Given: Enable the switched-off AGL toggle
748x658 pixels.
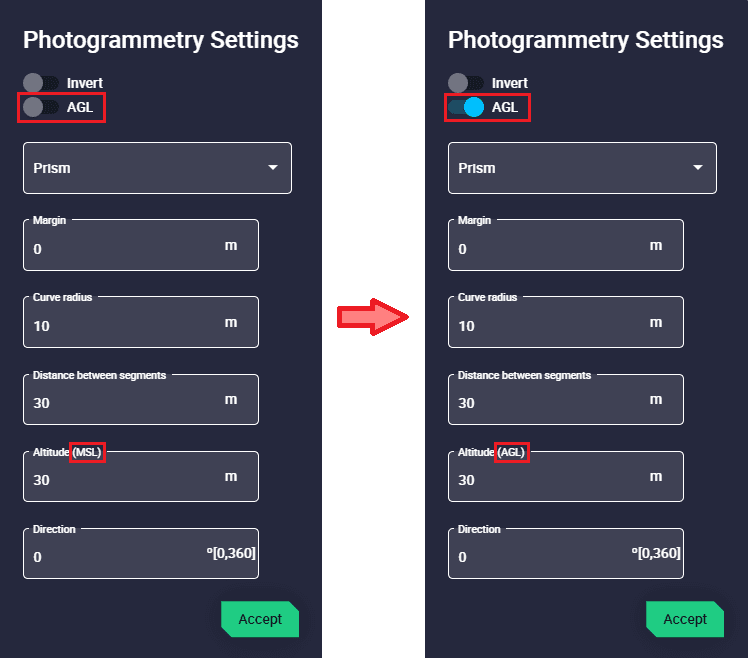Looking at the screenshot, I should click(41, 107).
